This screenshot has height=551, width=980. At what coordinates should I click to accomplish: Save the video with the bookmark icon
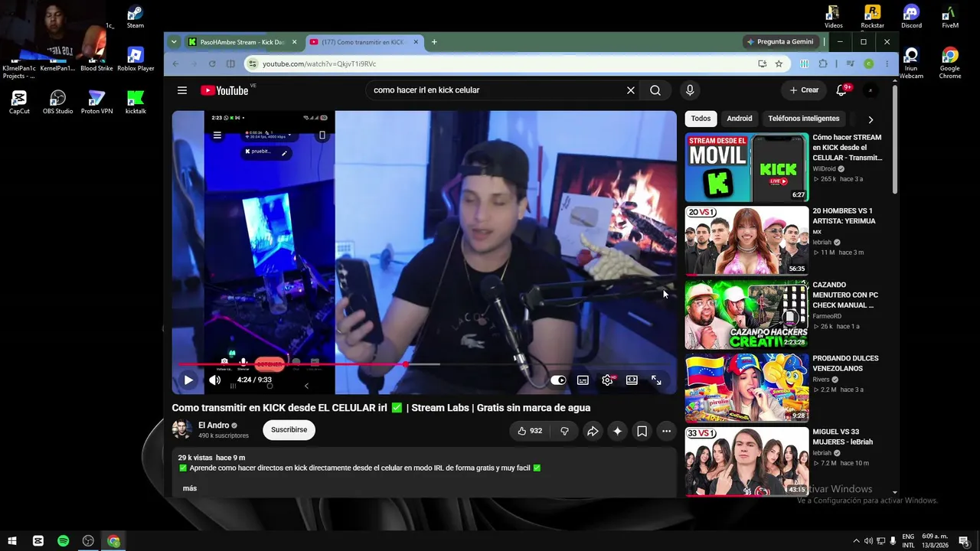point(642,431)
